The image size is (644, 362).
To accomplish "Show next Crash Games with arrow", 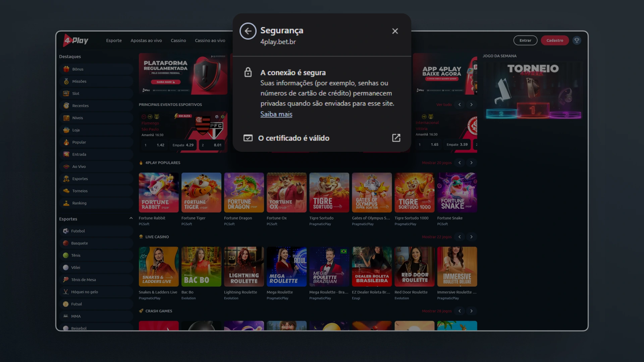I will tap(471, 311).
